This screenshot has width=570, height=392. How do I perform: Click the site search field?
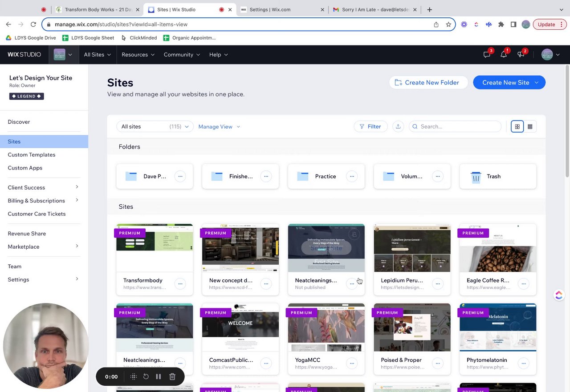[455, 127]
